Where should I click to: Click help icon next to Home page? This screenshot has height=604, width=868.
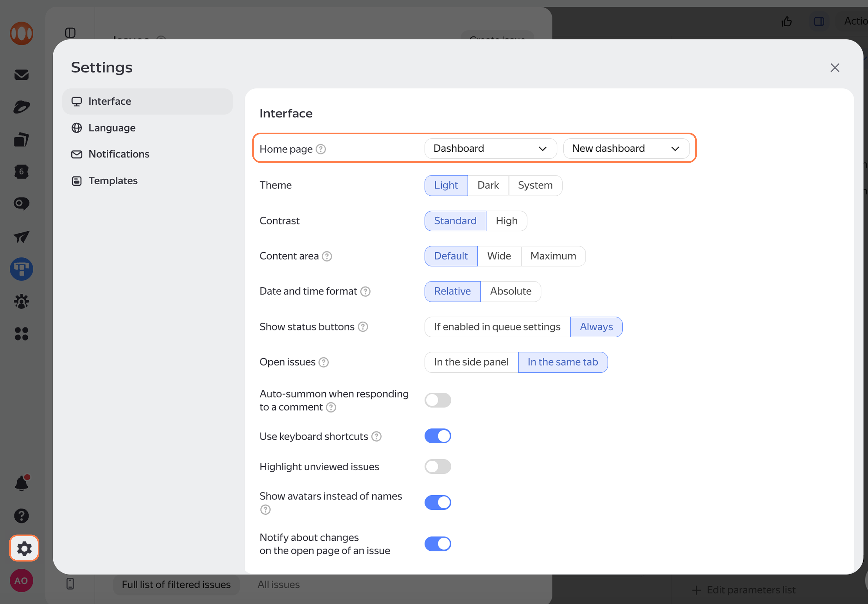[321, 149]
